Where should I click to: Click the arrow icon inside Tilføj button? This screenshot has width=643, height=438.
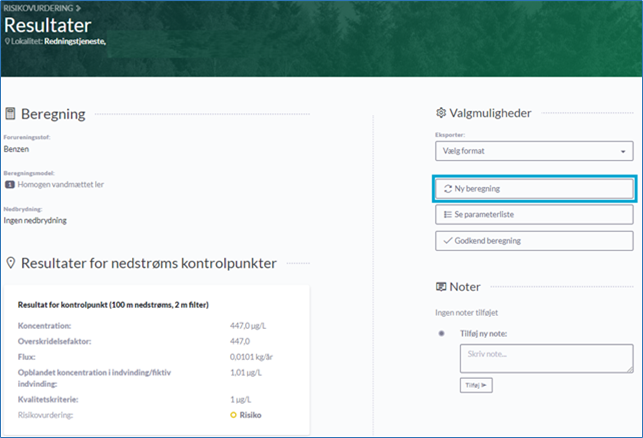(x=484, y=385)
